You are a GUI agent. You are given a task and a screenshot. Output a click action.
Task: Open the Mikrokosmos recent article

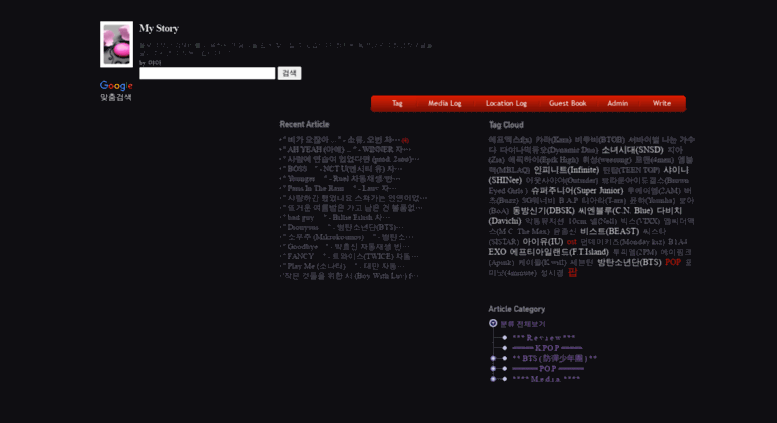(x=348, y=237)
